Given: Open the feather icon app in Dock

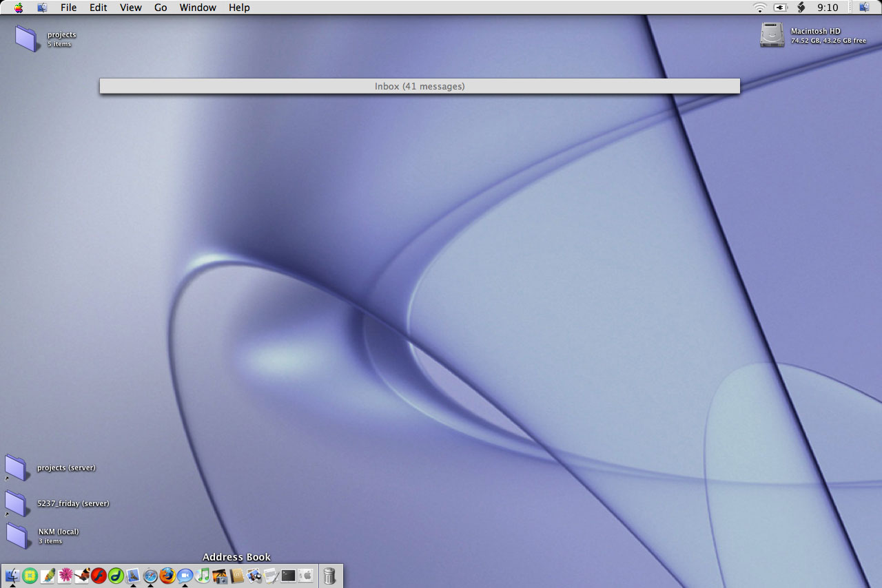Looking at the screenshot, I should click(x=48, y=576).
